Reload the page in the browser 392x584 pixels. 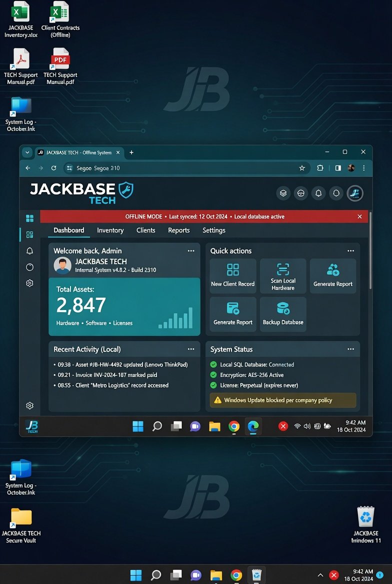pyautogui.click(x=53, y=168)
